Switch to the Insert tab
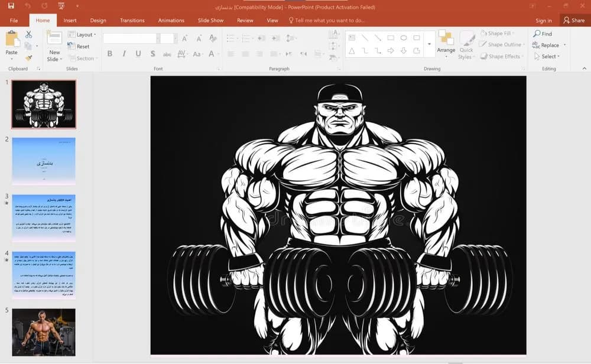 [70, 20]
